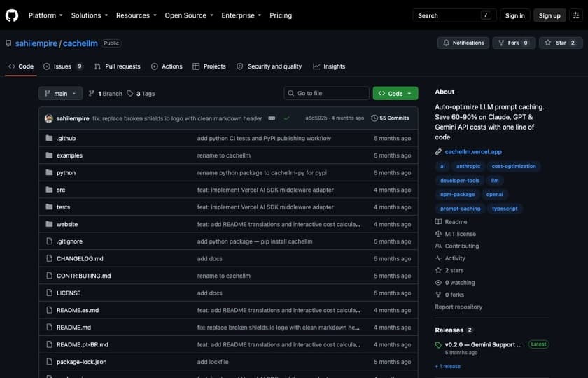Click the anthropic topic tag

pyautogui.click(x=468, y=166)
